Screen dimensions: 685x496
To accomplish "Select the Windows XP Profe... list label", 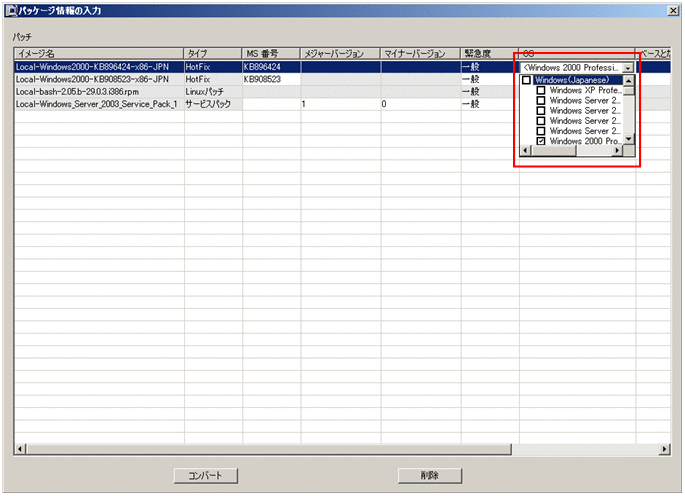I will click(x=585, y=90).
